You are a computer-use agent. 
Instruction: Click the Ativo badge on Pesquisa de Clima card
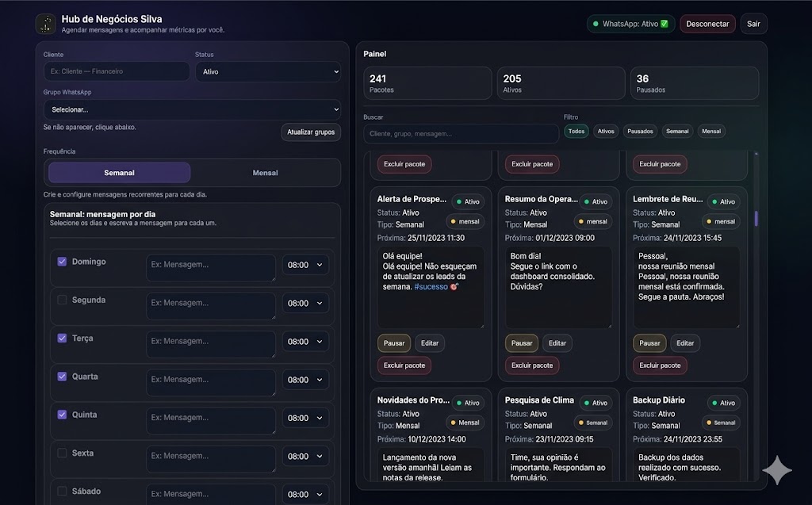596,403
